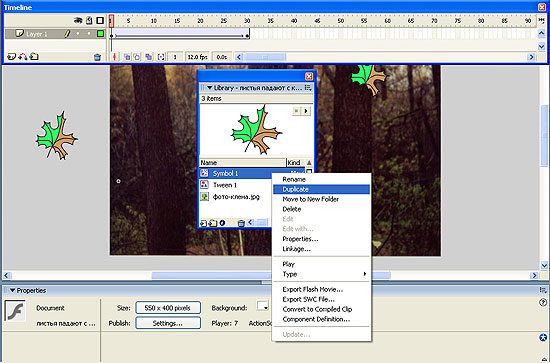Click the Center Frame icon in Timeline
The height and width of the screenshot is (363, 550).
pyautogui.click(x=114, y=57)
